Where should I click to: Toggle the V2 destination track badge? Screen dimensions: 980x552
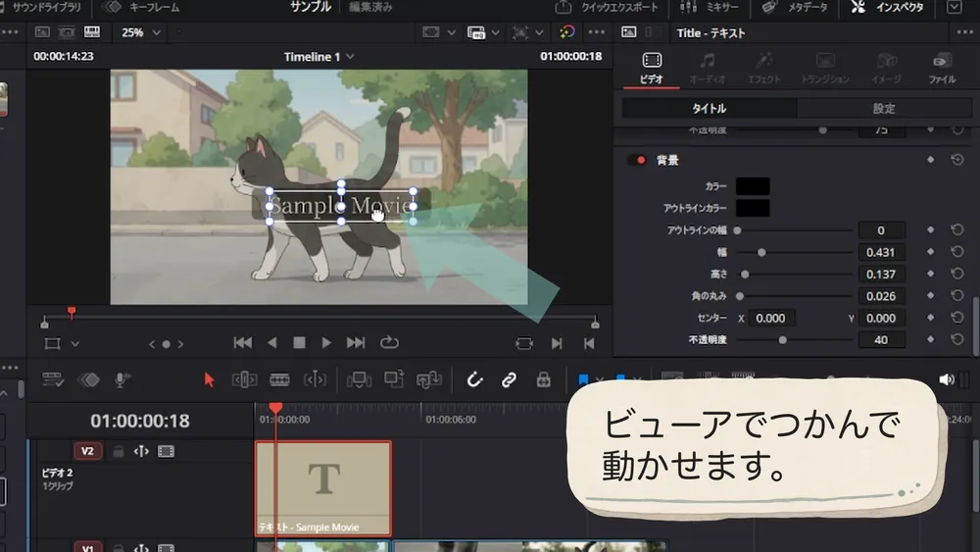(x=87, y=451)
